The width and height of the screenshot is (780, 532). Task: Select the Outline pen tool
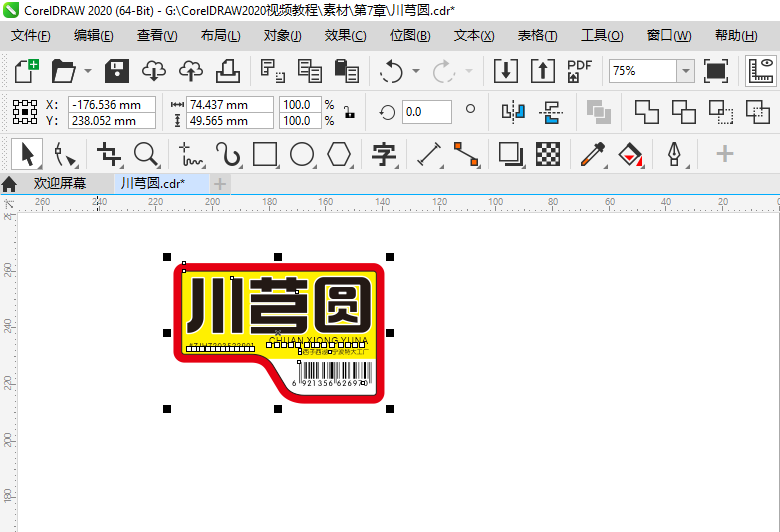pos(675,154)
